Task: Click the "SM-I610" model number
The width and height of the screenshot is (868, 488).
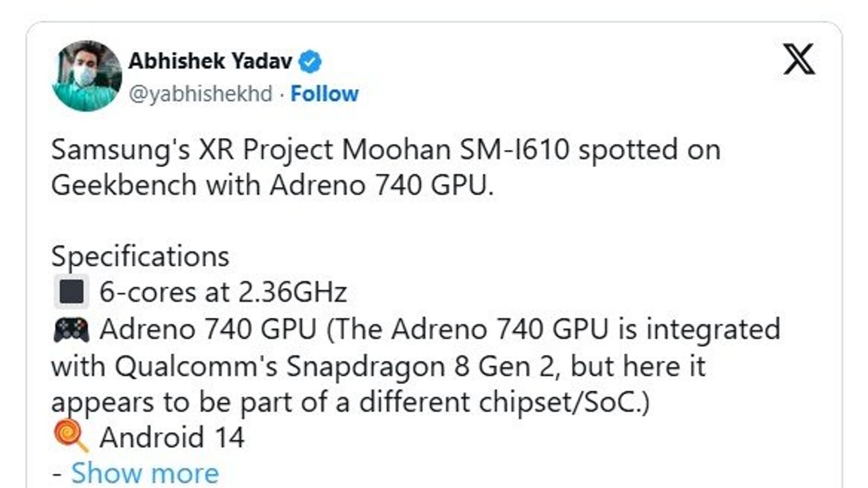Action: pos(514,150)
